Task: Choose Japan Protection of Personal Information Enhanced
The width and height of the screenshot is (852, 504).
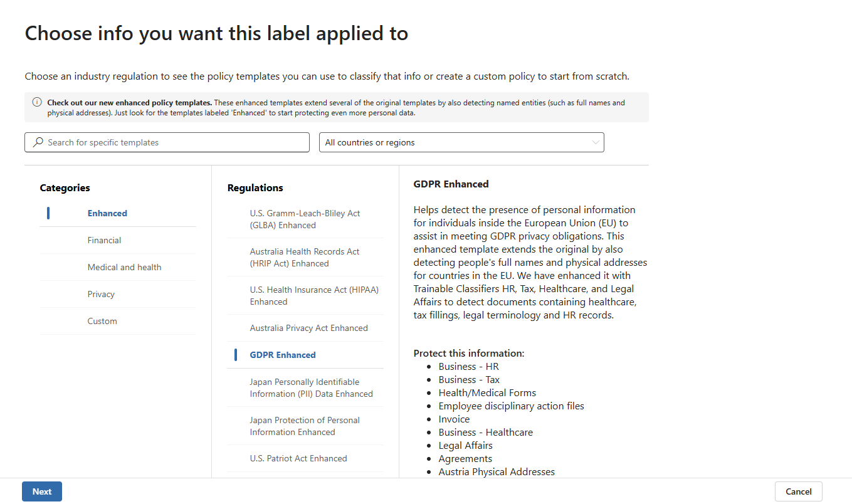Action: (x=305, y=426)
